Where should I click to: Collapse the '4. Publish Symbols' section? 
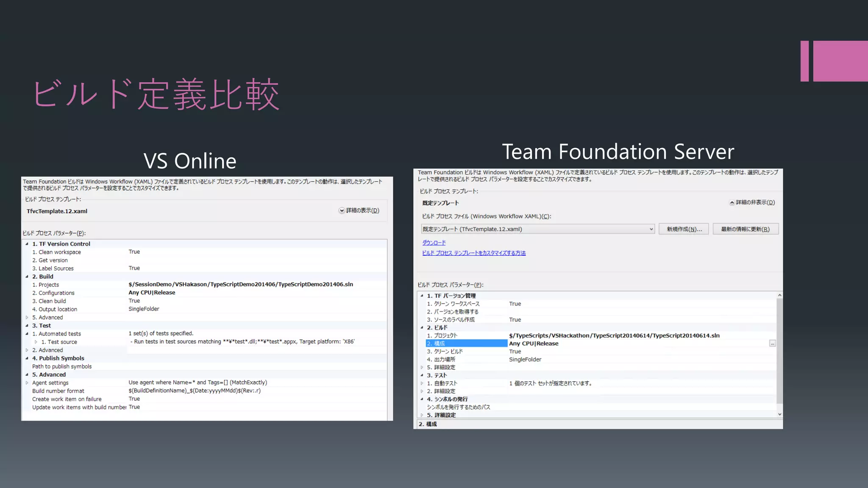click(27, 358)
